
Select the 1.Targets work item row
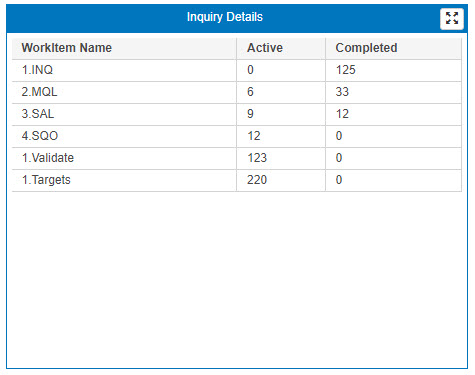click(237, 180)
